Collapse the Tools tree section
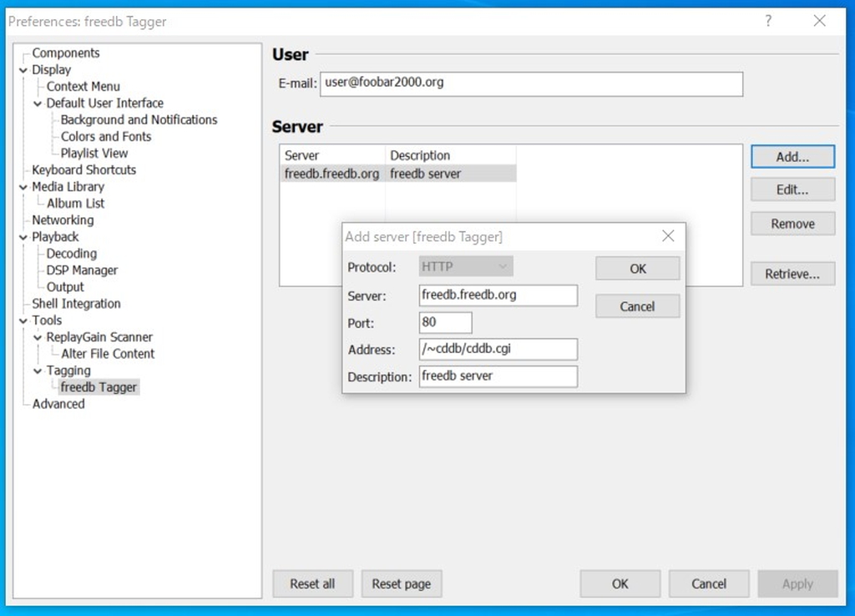855x616 pixels. (x=23, y=320)
